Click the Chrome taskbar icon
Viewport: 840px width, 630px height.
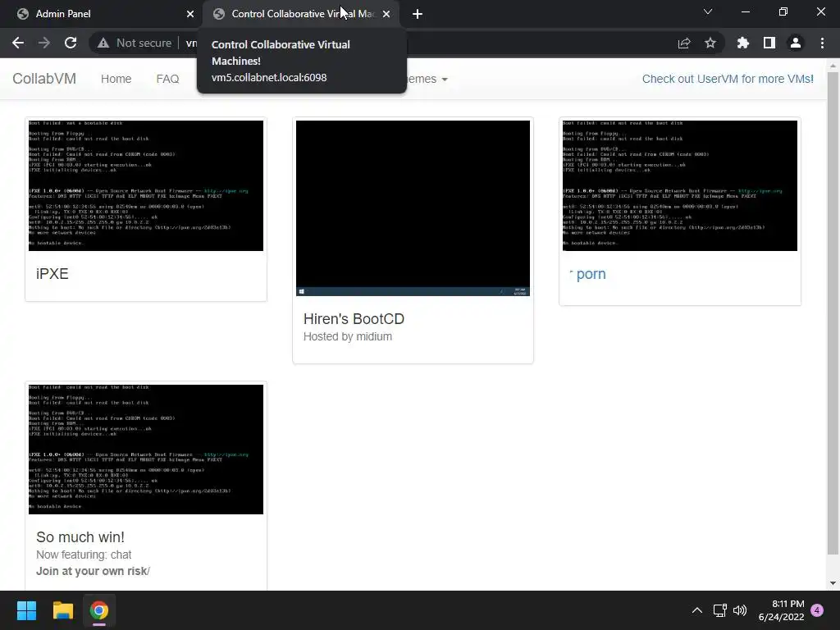point(99,610)
